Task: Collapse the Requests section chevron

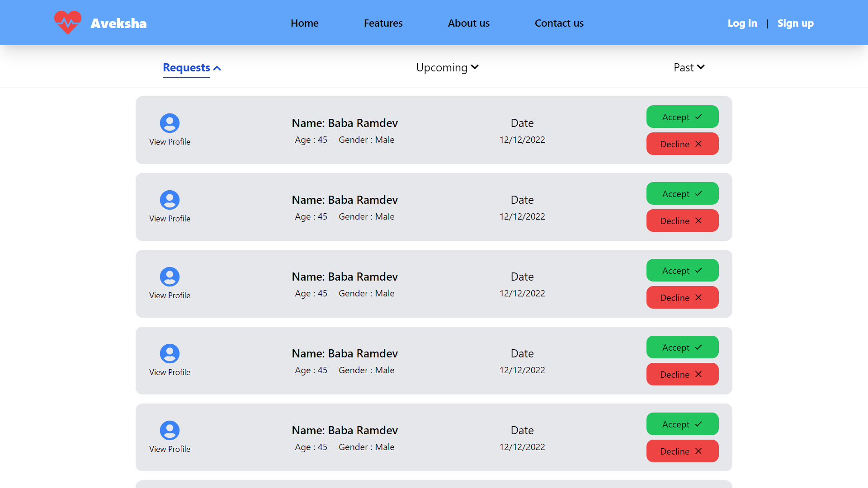Action: coord(217,68)
